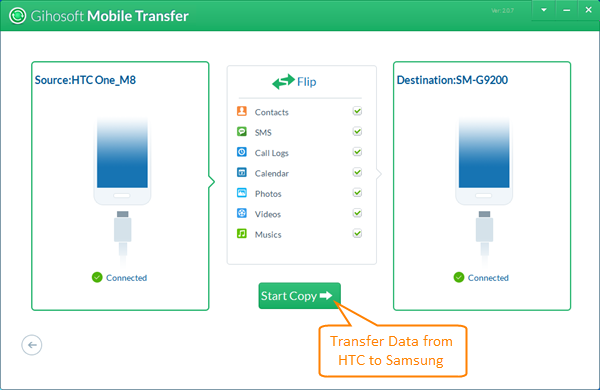Click the green Flip arrows icon
The width and height of the screenshot is (600, 390).
[283, 82]
